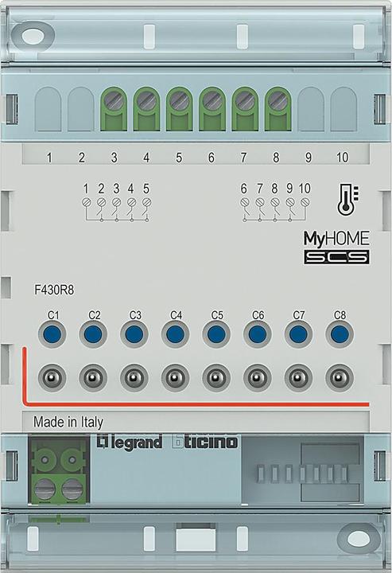Click the F430R8 model label
Viewport: 392px width, 573px height.
(54, 290)
